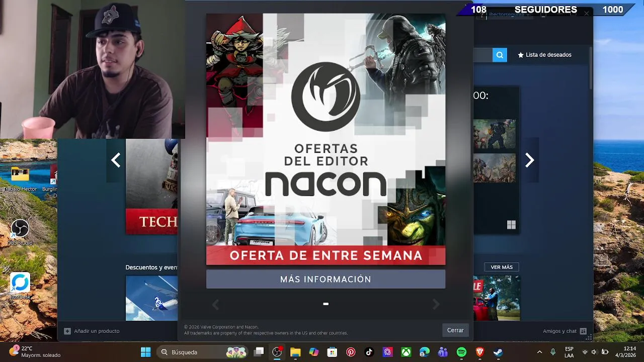Open Microsoft Edge from taskbar

tap(425, 352)
